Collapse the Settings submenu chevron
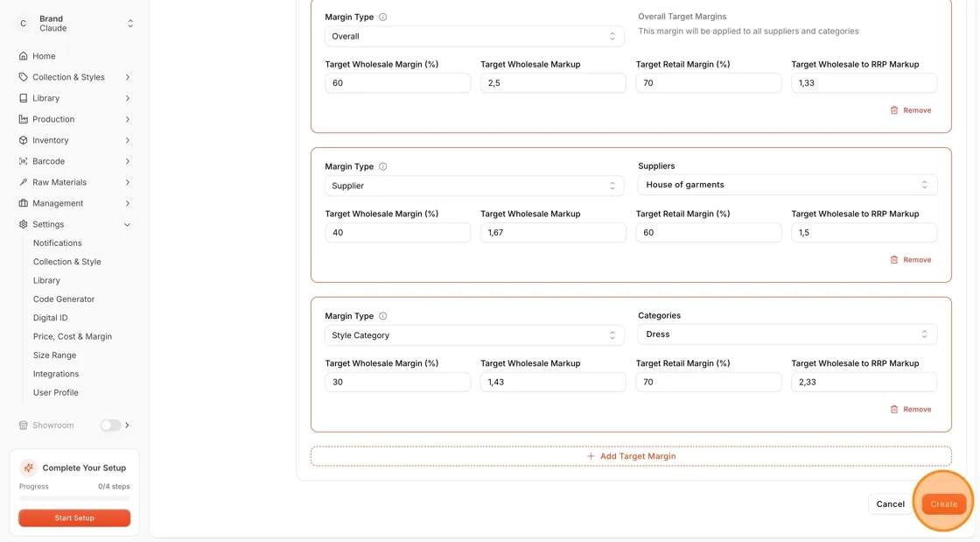980x542 pixels. pyautogui.click(x=128, y=224)
